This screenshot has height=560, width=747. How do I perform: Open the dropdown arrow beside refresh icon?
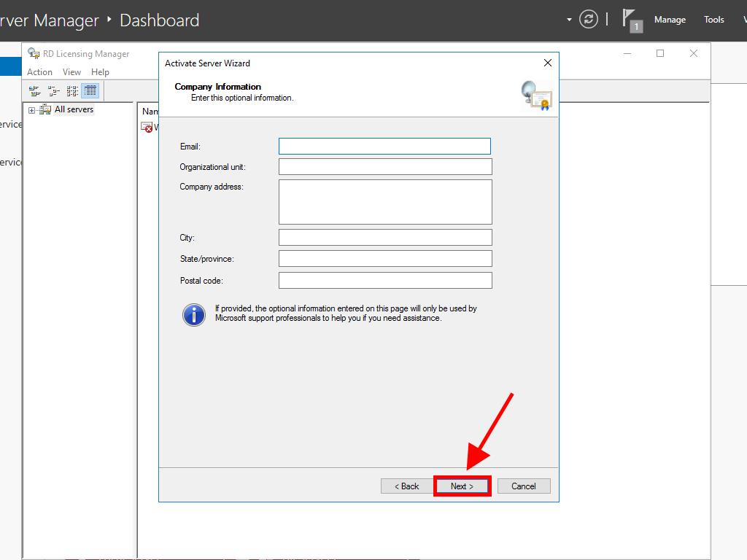pyautogui.click(x=569, y=20)
